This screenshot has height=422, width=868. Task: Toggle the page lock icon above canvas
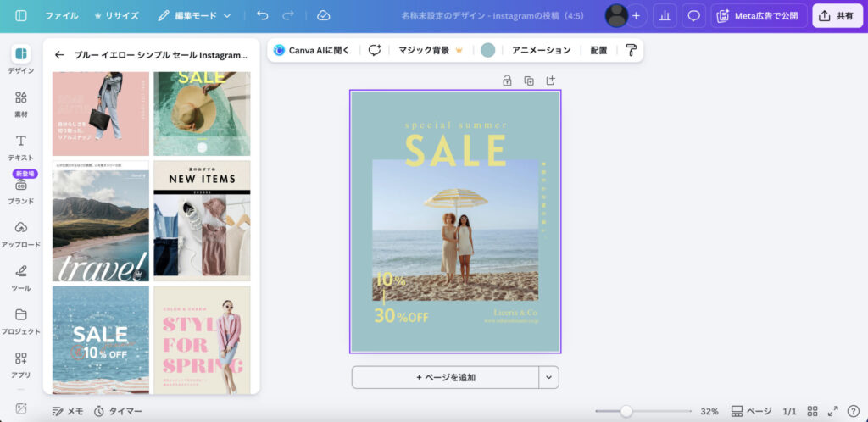(x=507, y=81)
